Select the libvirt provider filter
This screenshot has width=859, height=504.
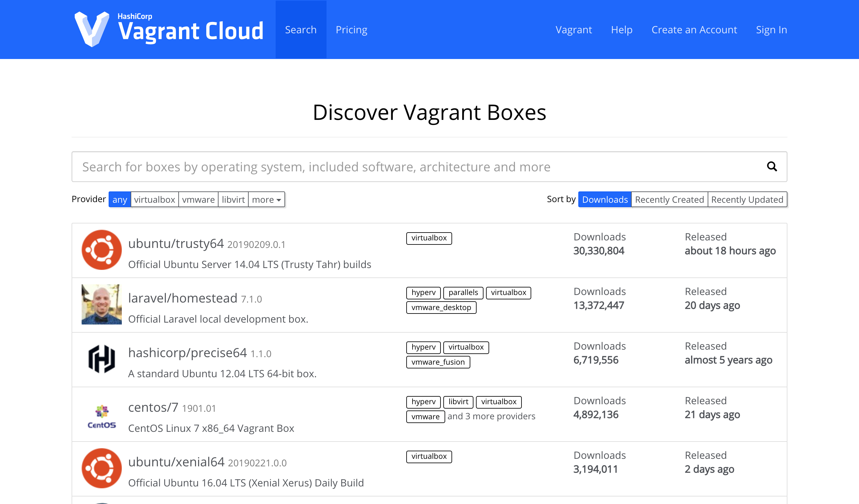pyautogui.click(x=233, y=199)
